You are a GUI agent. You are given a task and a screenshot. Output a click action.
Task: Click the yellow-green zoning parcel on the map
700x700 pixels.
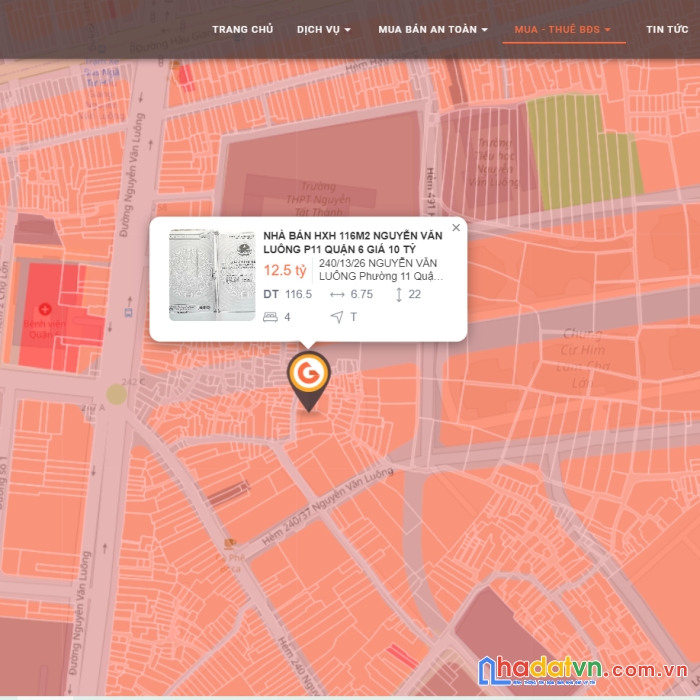point(584,152)
